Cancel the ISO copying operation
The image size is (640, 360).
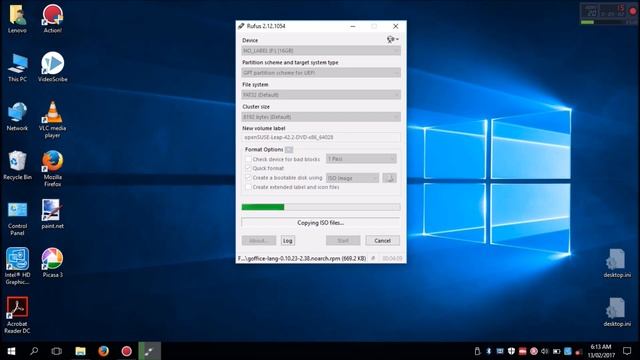coord(382,240)
